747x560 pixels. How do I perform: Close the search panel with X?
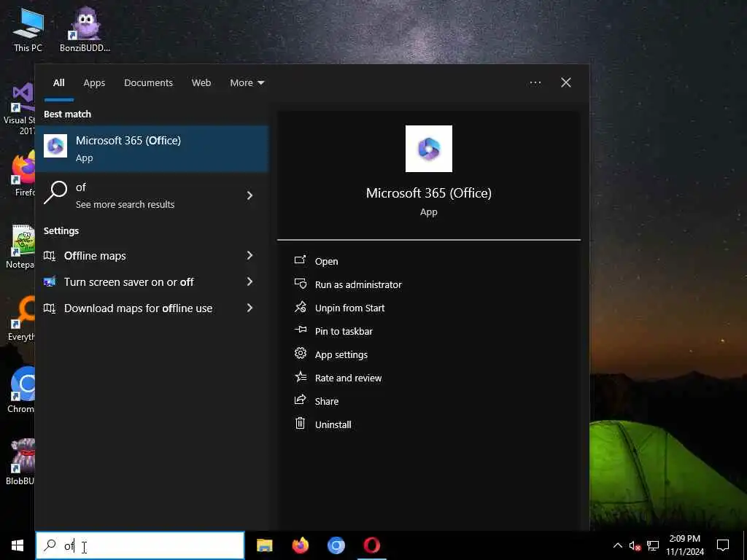pyautogui.click(x=565, y=83)
